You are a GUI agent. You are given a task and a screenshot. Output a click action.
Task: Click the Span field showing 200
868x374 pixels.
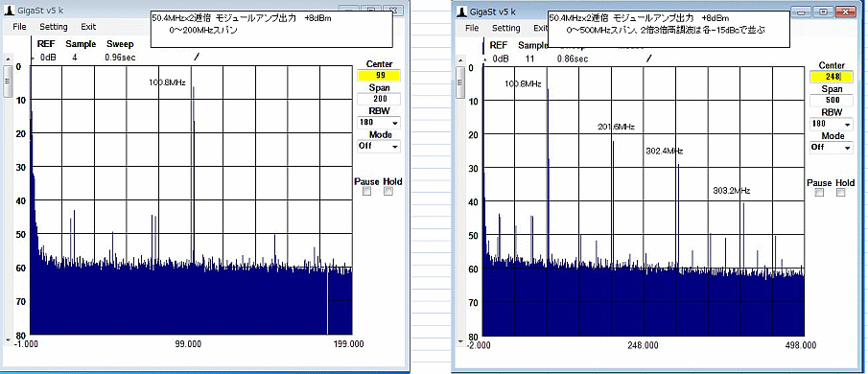(379, 99)
